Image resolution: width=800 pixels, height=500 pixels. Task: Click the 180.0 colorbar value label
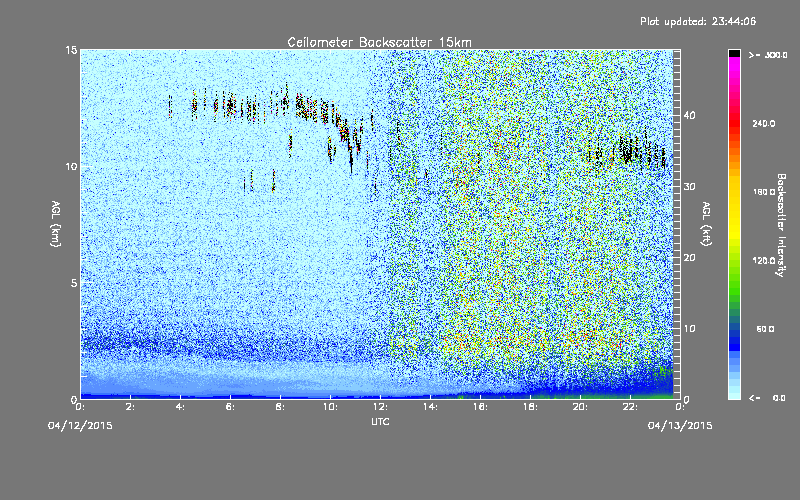coord(764,192)
